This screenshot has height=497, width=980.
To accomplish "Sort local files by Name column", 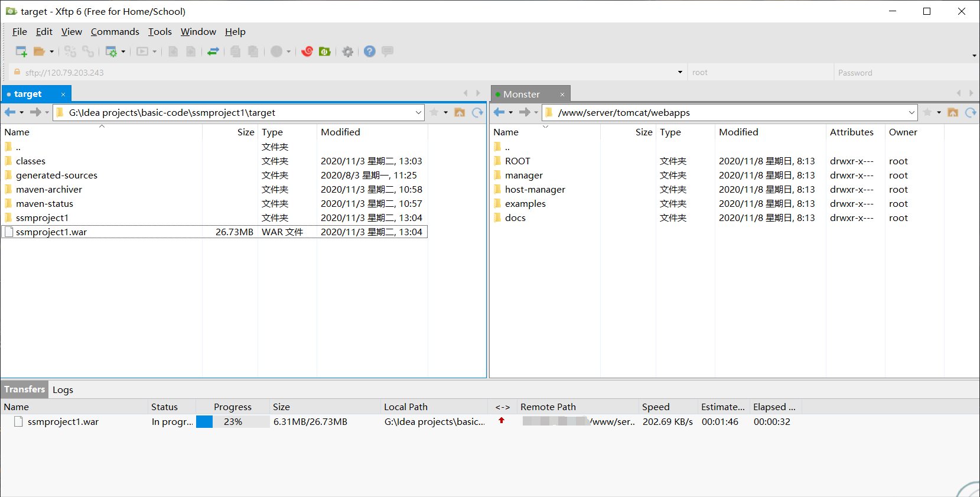I will click(102, 132).
